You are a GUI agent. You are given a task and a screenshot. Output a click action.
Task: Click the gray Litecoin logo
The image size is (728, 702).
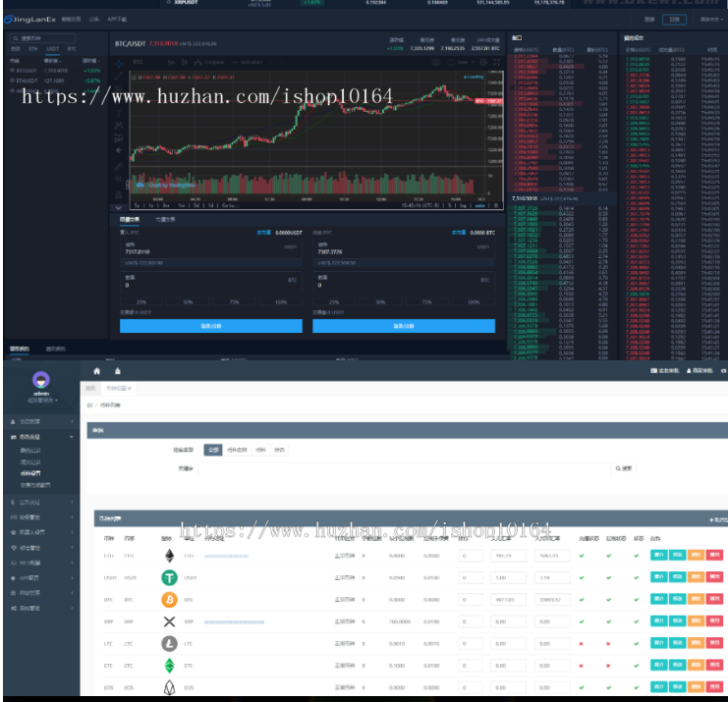click(169, 643)
